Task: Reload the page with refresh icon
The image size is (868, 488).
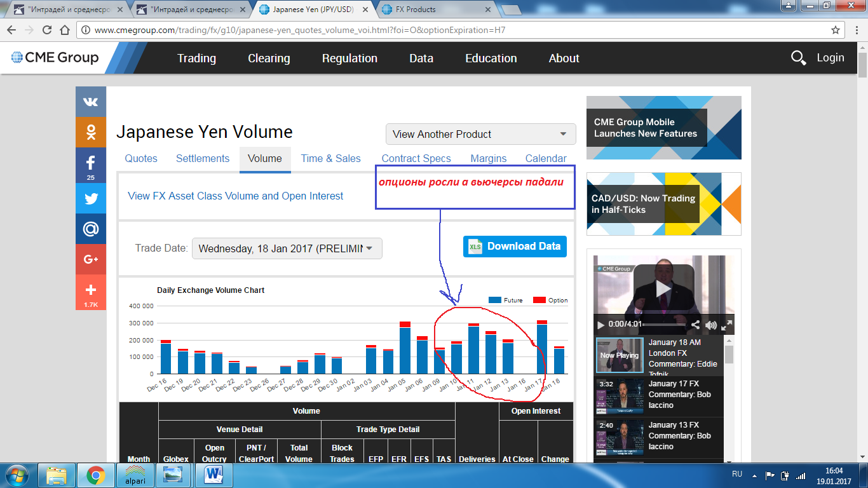Action: 46,30
